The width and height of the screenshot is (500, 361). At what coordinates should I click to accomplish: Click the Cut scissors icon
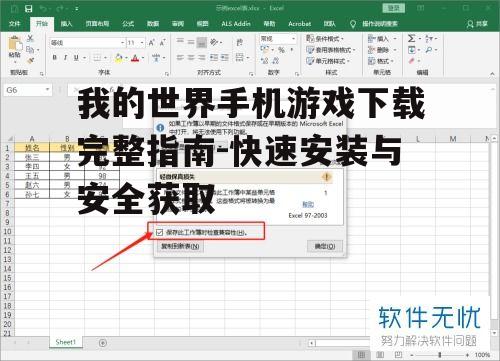30,38
